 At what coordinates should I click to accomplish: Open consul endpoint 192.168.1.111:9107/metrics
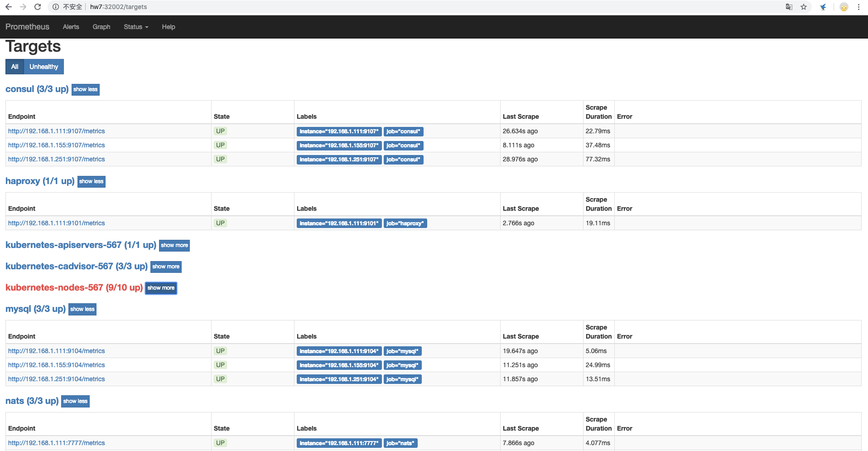[57, 131]
